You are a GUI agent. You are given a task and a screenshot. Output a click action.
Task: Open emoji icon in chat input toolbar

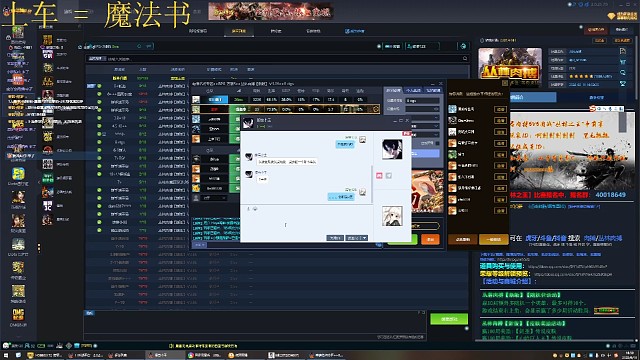255,209
